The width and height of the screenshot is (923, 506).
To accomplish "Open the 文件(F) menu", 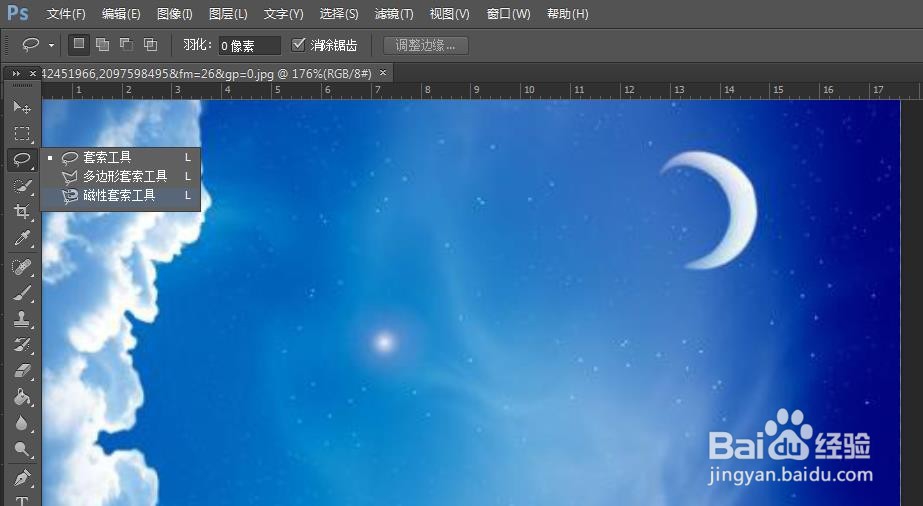I will (x=66, y=14).
